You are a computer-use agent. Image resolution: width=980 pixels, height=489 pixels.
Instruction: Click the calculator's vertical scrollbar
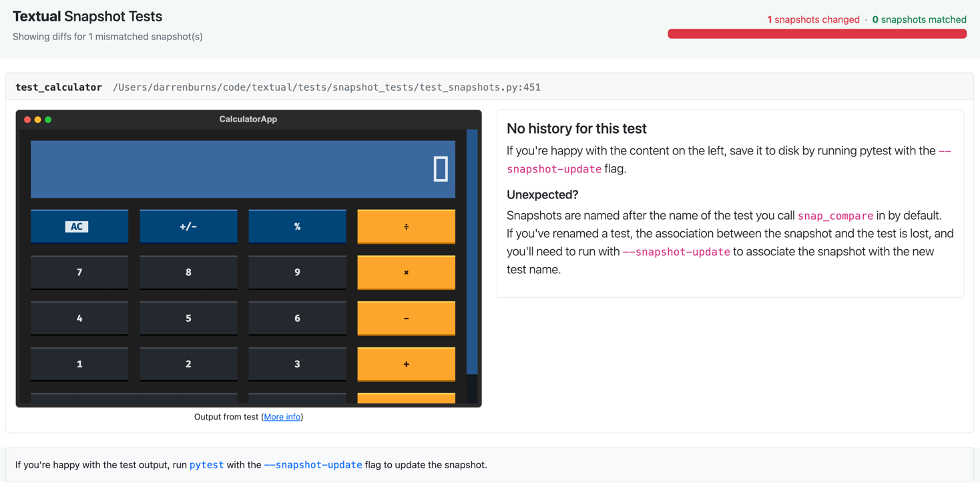click(x=472, y=254)
